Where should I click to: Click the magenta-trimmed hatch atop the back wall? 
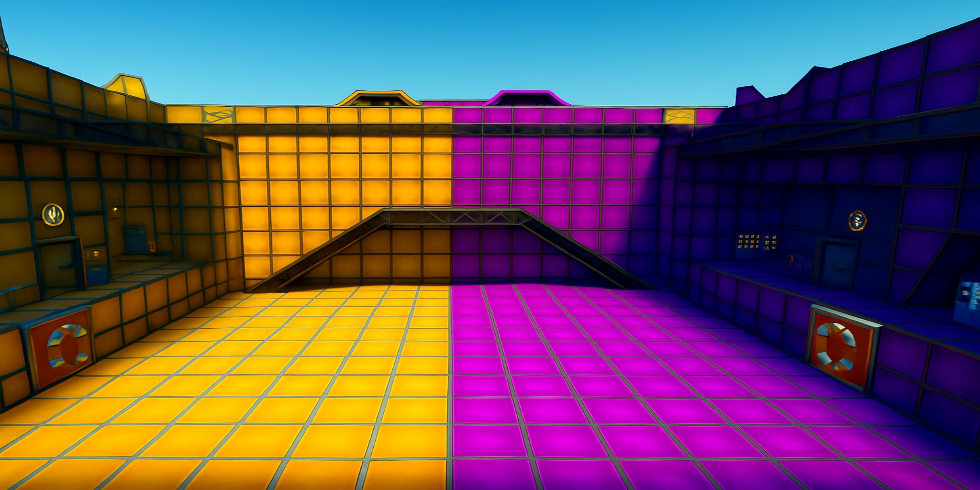(x=527, y=98)
